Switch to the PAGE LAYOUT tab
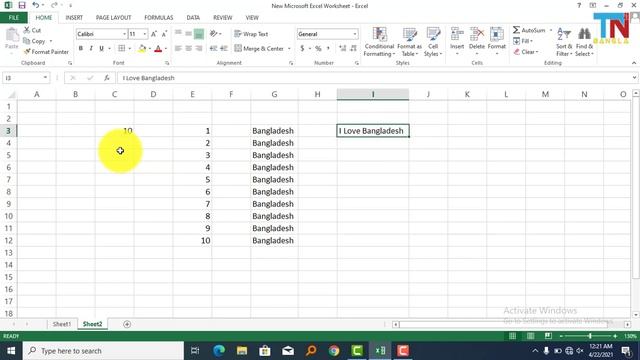Viewport: 640px width, 360px height. coord(113,18)
